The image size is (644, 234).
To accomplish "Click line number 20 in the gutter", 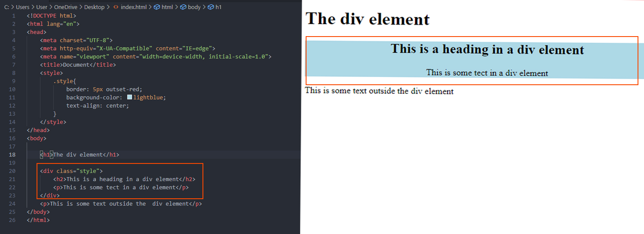I will pyautogui.click(x=12, y=171).
